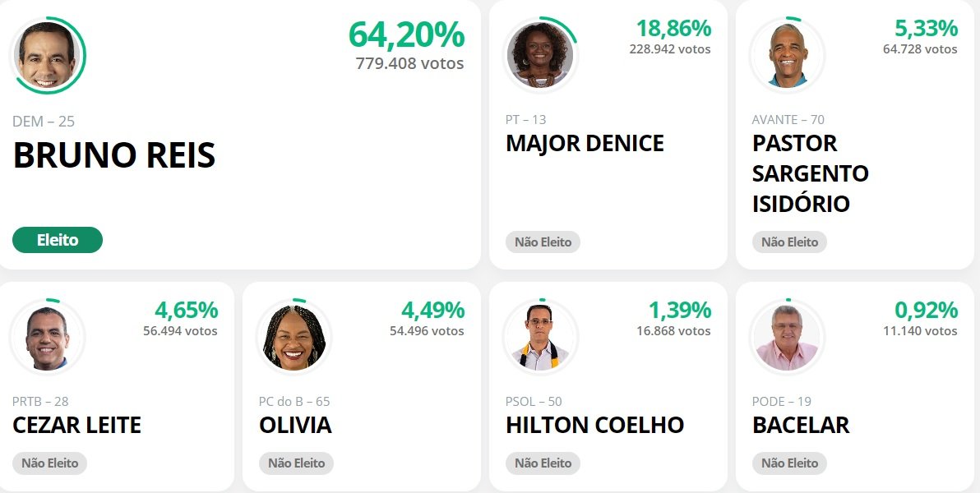Click the 18,86% percentage figure
Viewport: 980px width, 493px height.
coord(673,29)
